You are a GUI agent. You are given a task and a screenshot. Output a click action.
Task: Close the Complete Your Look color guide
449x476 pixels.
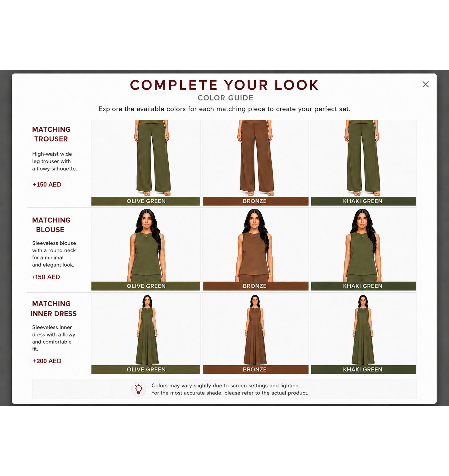425,84
